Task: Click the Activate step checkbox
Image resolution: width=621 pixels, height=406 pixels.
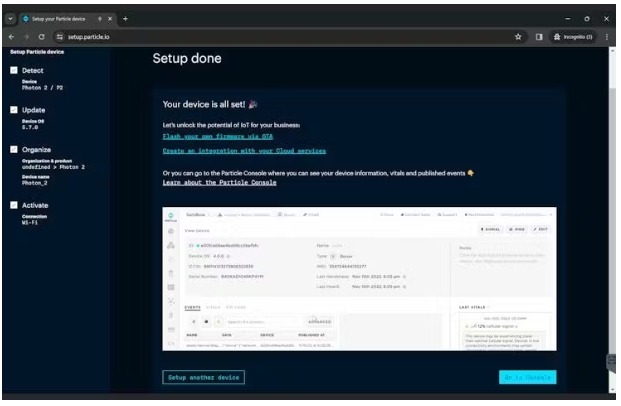Action: click(x=14, y=204)
